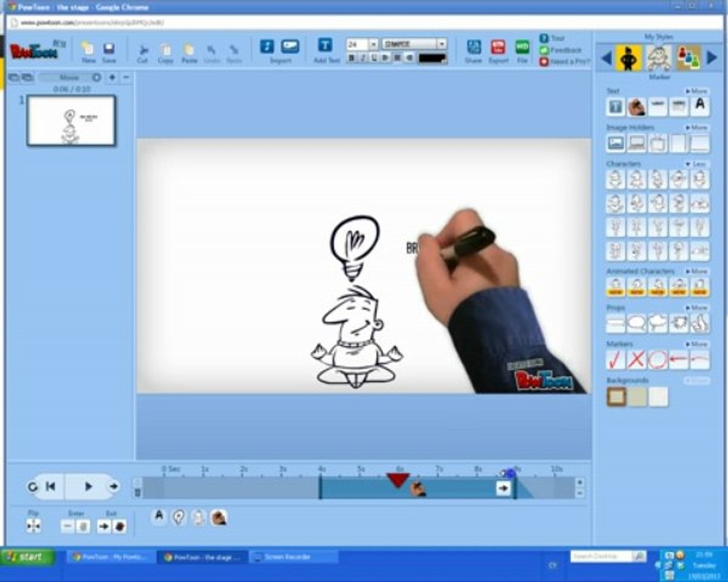Screen dimensions: 728x582
Task: Add the large letter A text style
Action: [x=700, y=106]
